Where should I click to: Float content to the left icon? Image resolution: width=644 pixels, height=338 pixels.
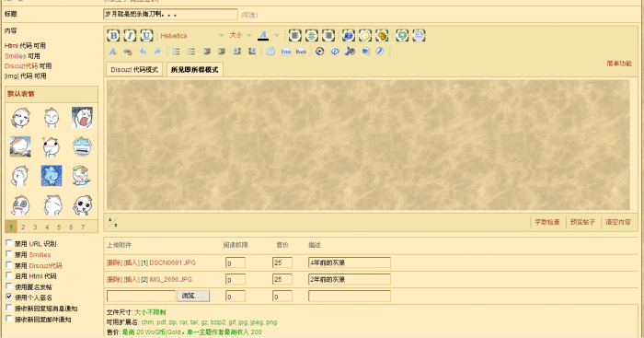point(237,52)
